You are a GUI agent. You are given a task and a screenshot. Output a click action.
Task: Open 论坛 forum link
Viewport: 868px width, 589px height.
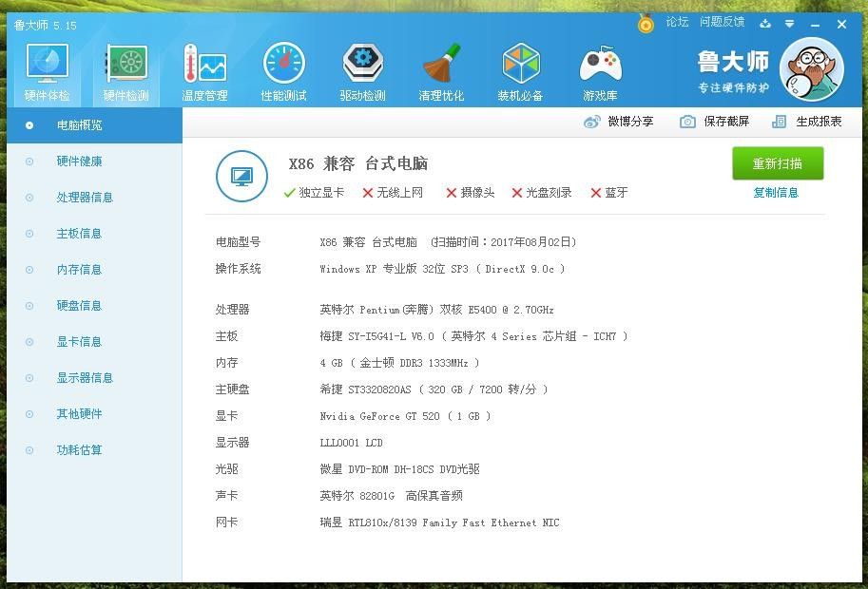point(677,22)
